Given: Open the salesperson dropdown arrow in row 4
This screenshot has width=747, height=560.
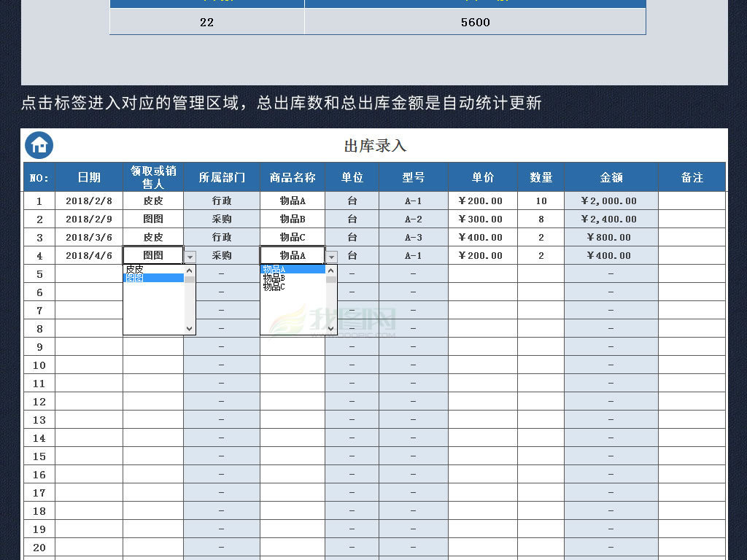Looking at the screenshot, I should click(190, 255).
